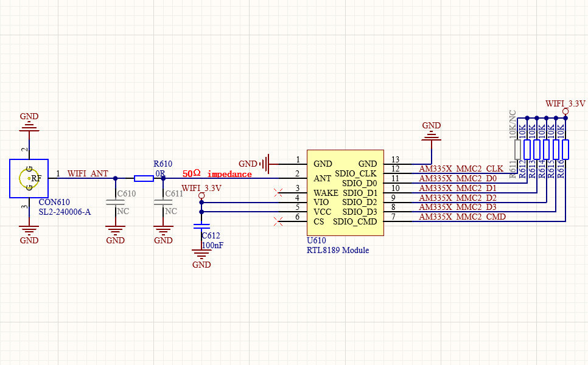Select the C611 NC capacitor symbol
This screenshot has height=365, width=588.
[x=163, y=203]
